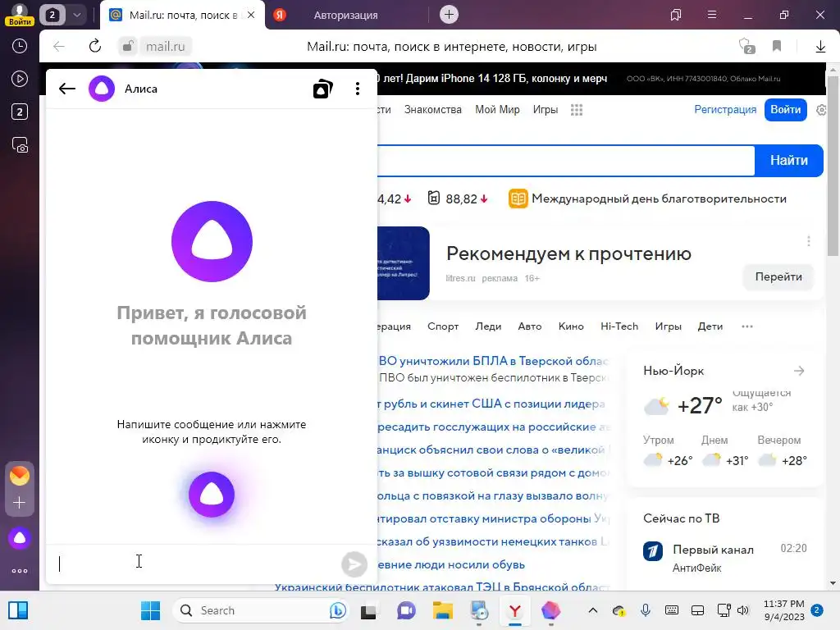The width and height of the screenshot is (840, 630).
Task: Select Hi-Tech news category
Action: pos(619,326)
